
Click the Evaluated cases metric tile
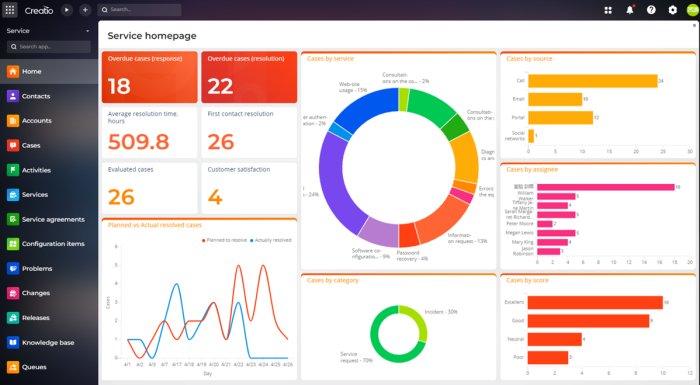(150, 188)
